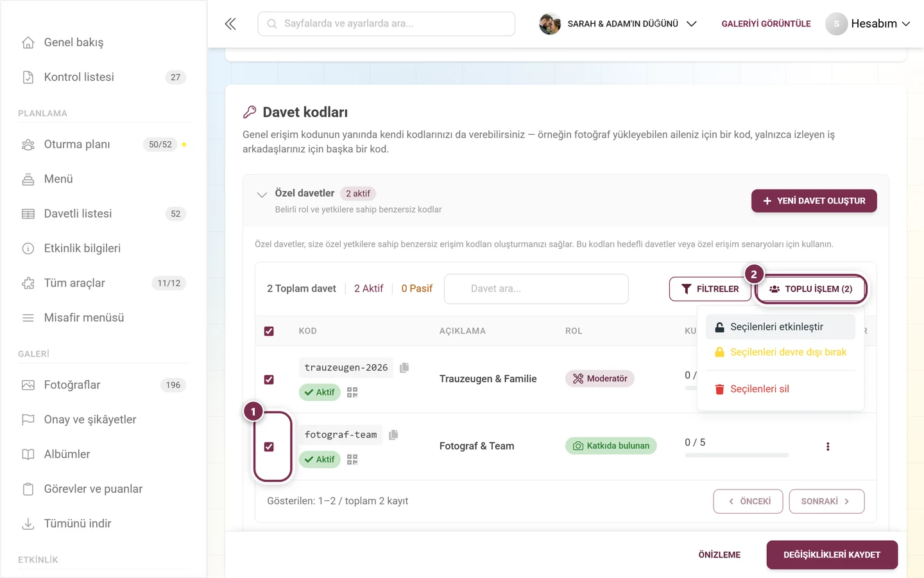Open the Hesabım account dropdown
This screenshot has height=578, width=924.
[x=868, y=24]
